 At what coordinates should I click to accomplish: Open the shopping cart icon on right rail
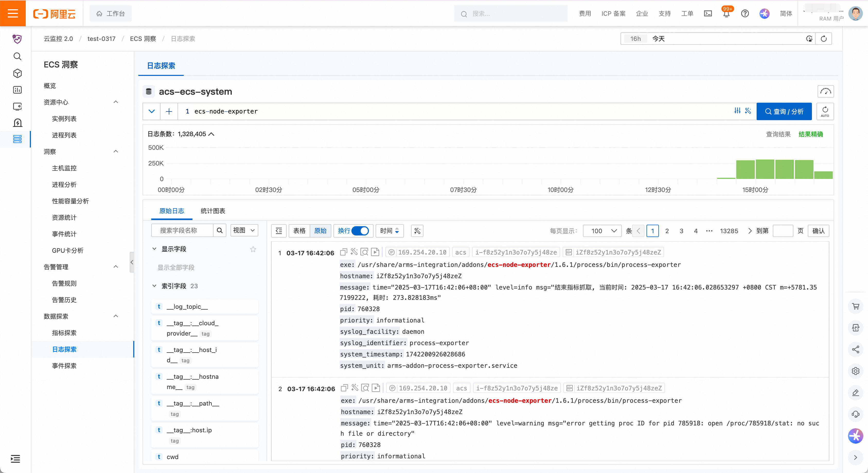tap(856, 306)
